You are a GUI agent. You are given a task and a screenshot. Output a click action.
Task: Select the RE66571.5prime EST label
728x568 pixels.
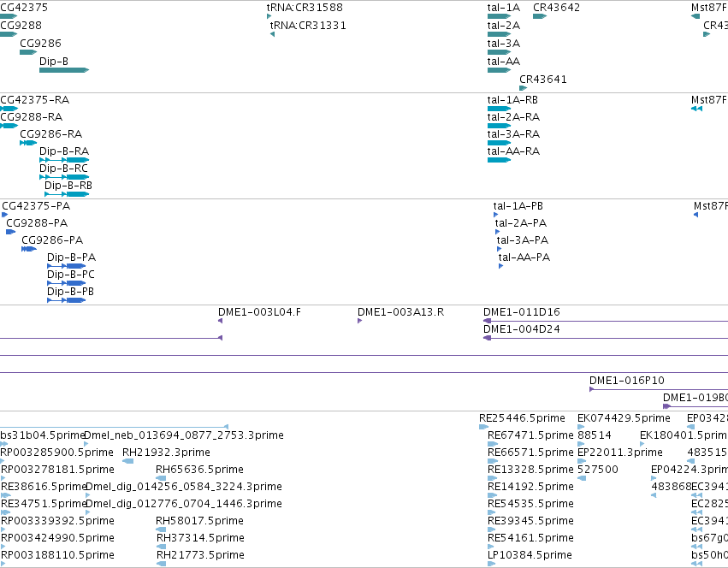530,453
